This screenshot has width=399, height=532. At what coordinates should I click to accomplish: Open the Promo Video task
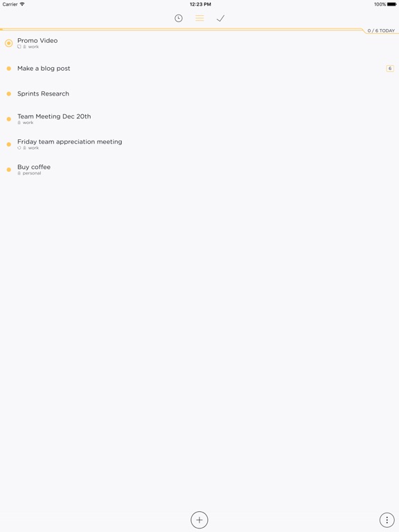(37, 40)
